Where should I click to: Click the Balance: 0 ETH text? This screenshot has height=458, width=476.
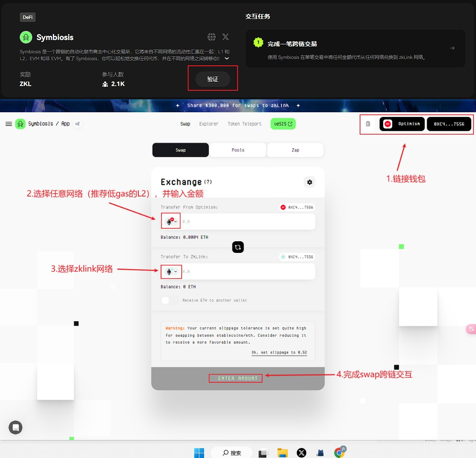click(x=178, y=286)
